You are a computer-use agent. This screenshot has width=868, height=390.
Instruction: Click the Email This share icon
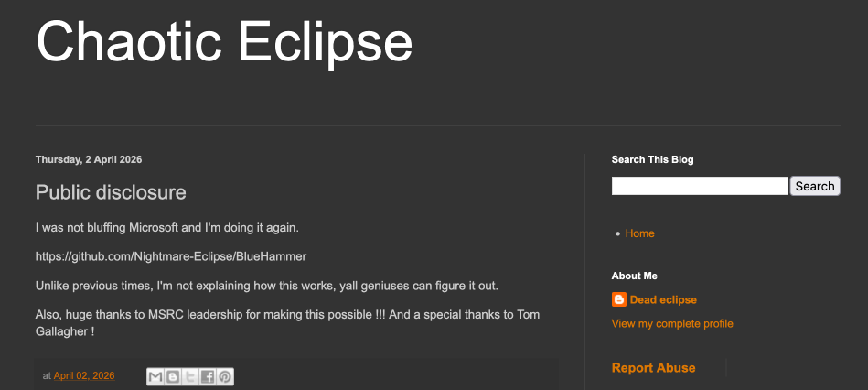155,376
